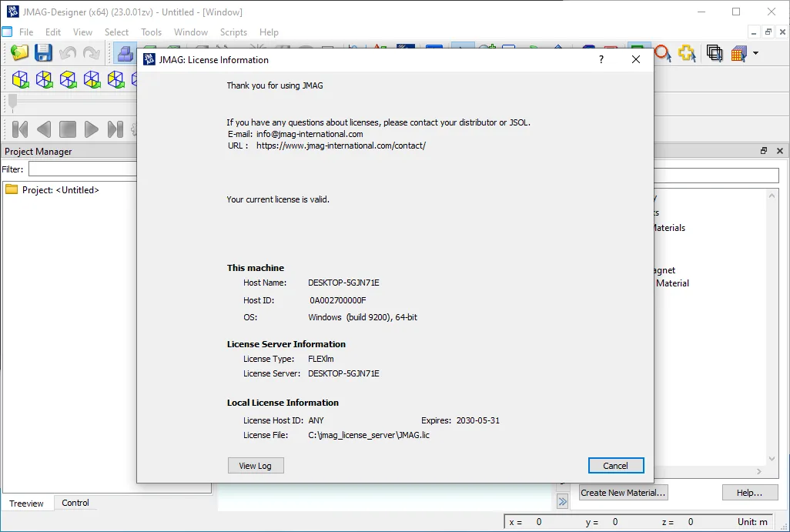Click the Stop playback square button
The width and height of the screenshot is (790, 532).
coord(68,129)
